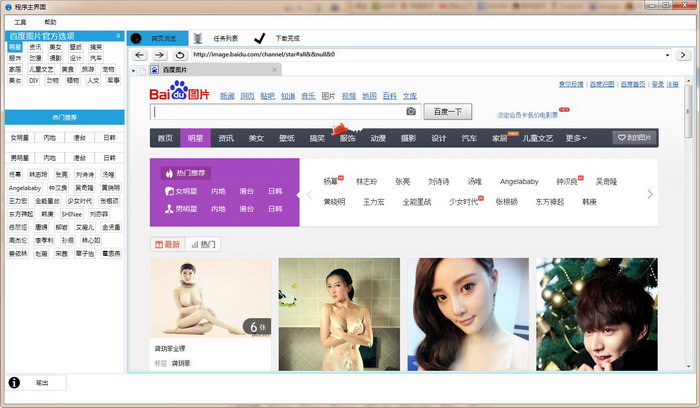The width and height of the screenshot is (700, 408).
Task: Go back with the browser back arrow
Action: (140, 55)
